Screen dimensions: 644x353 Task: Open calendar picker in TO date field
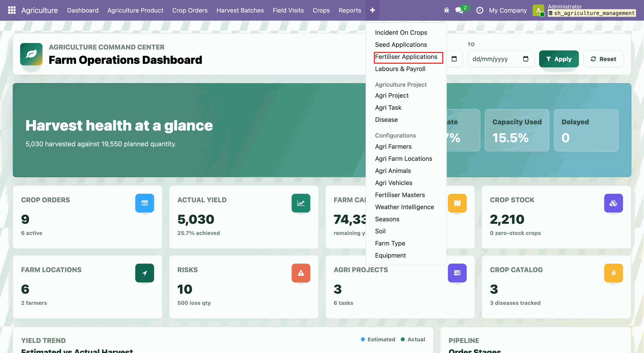tap(526, 59)
